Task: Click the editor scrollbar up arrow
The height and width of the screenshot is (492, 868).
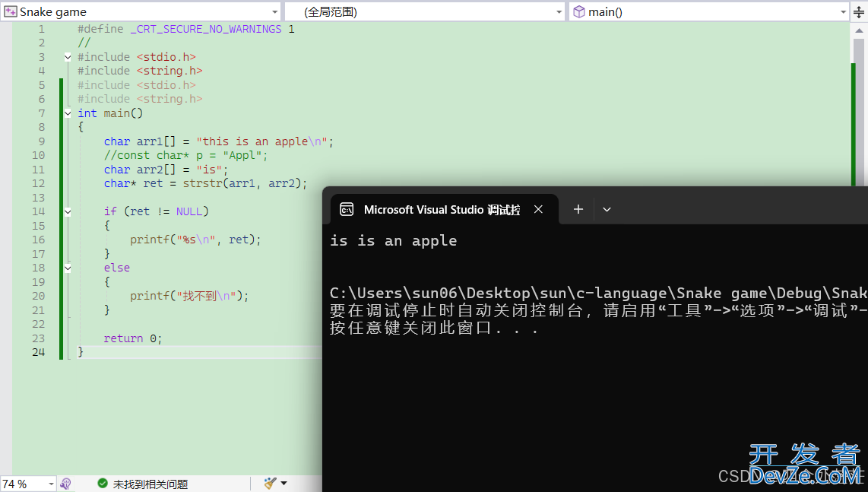Action: pyautogui.click(x=859, y=30)
